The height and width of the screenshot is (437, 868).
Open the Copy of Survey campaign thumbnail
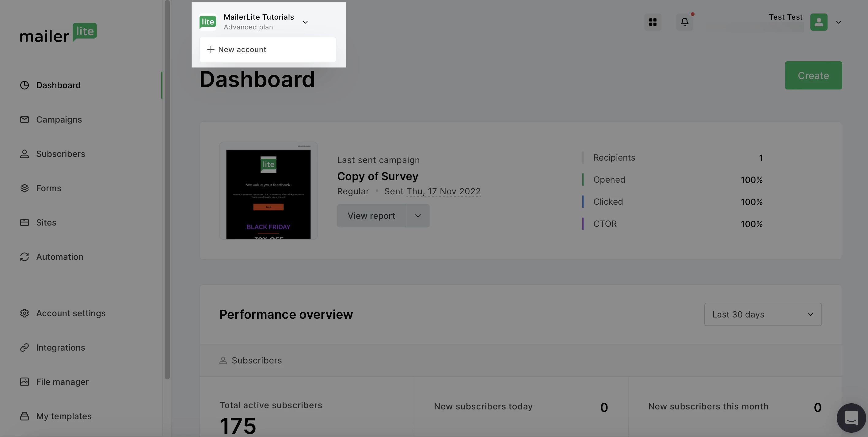[268, 191]
